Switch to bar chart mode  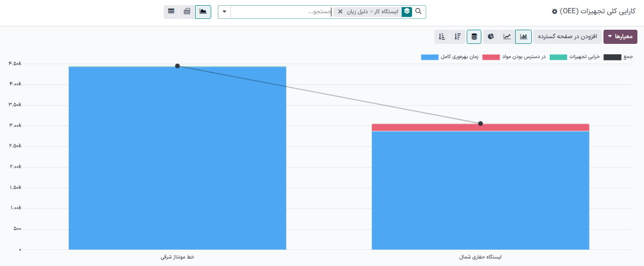tap(523, 36)
